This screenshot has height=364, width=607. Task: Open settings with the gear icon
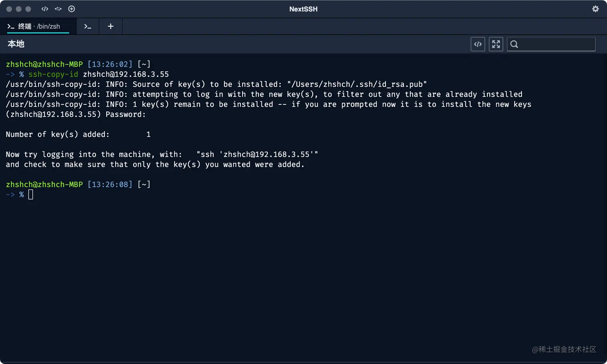click(x=595, y=9)
